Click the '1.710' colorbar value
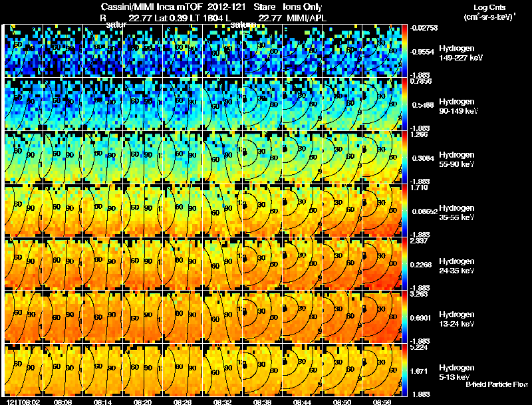 tap(419, 188)
